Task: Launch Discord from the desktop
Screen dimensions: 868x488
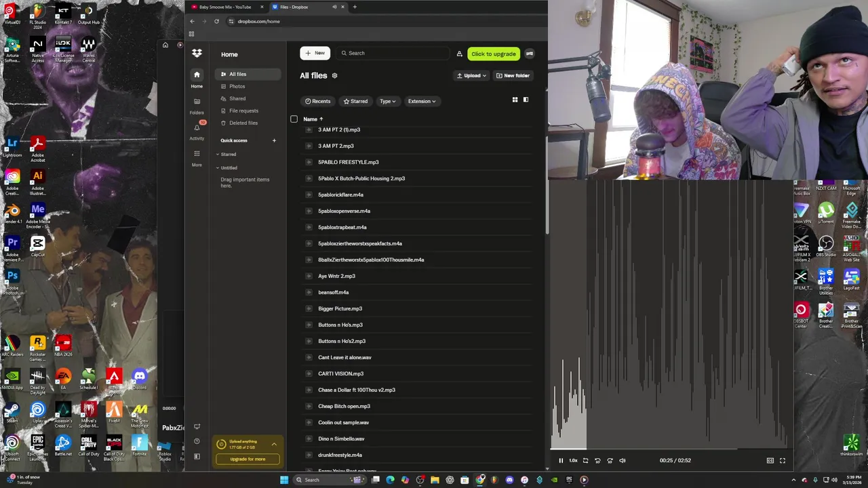Action: click(x=140, y=379)
